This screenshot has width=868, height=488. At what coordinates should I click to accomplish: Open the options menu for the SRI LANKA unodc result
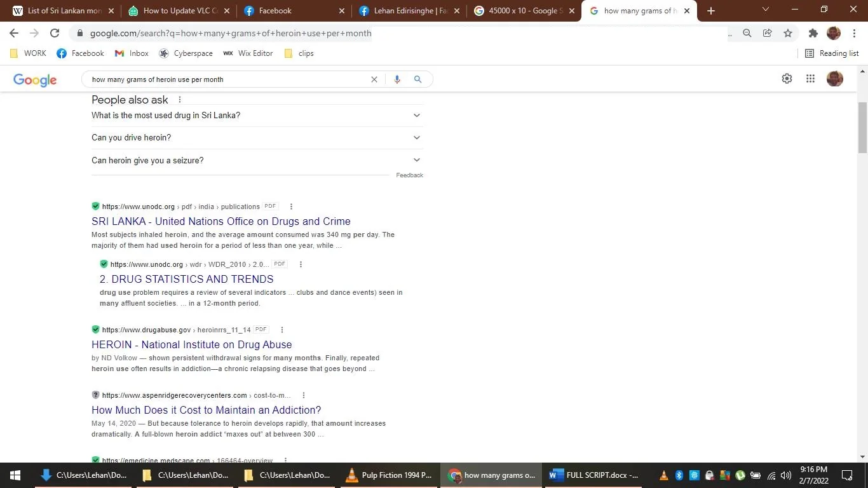(291, 207)
